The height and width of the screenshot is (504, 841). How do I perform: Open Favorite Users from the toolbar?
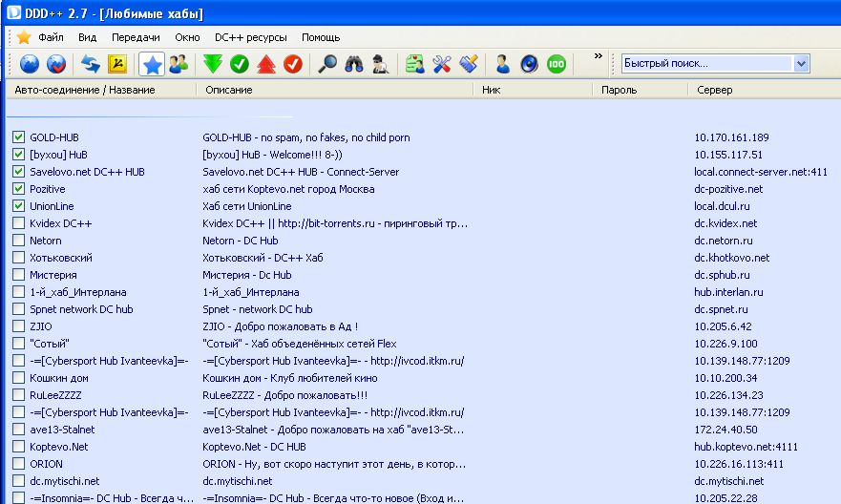pos(179,64)
